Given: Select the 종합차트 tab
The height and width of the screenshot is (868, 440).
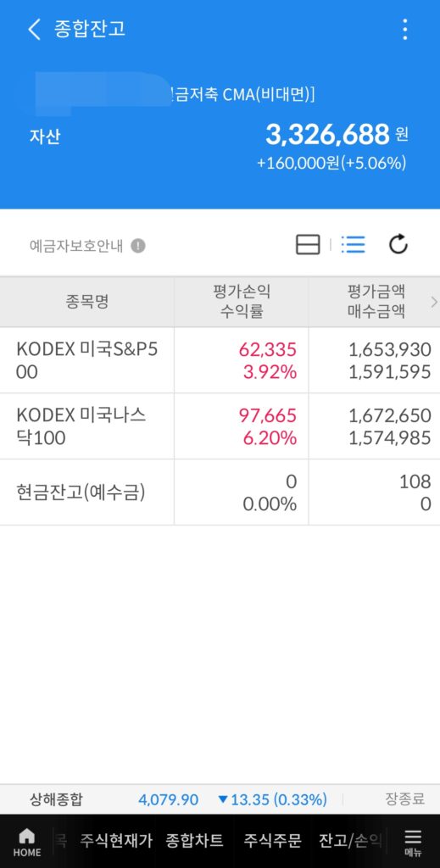Looking at the screenshot, I should (x=194, y=841).
